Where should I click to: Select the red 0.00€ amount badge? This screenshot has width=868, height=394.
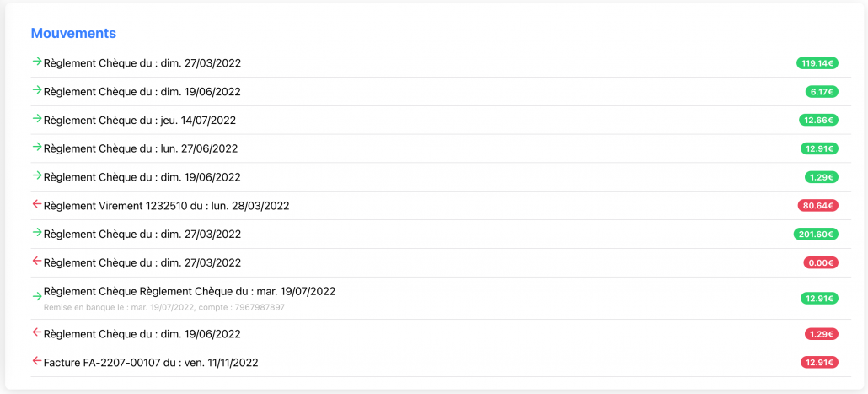pyautogui.click(x=821, y=262)
